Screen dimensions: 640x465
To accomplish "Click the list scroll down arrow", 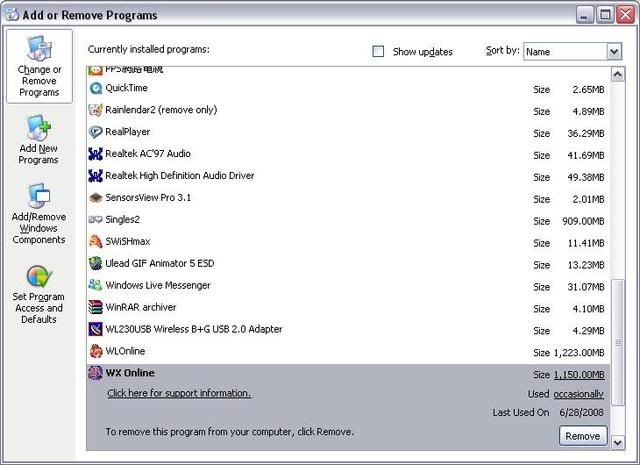I will [x=618, y=443].
